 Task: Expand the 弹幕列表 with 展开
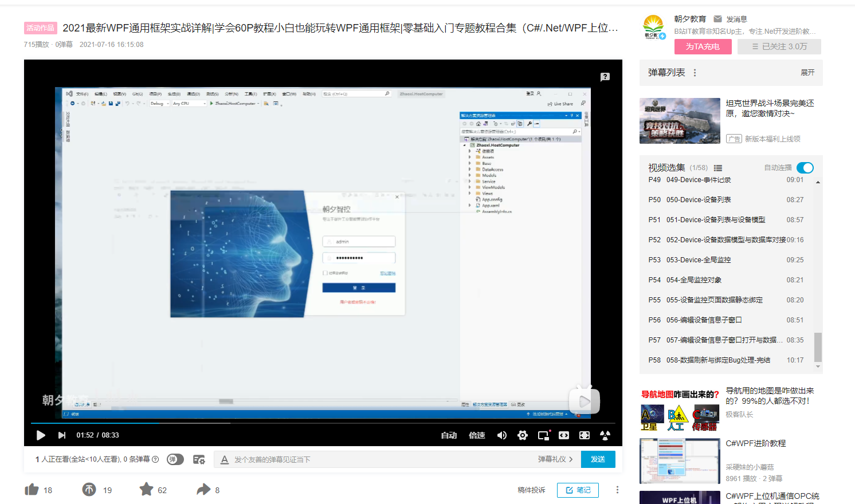tap(807, 73)
